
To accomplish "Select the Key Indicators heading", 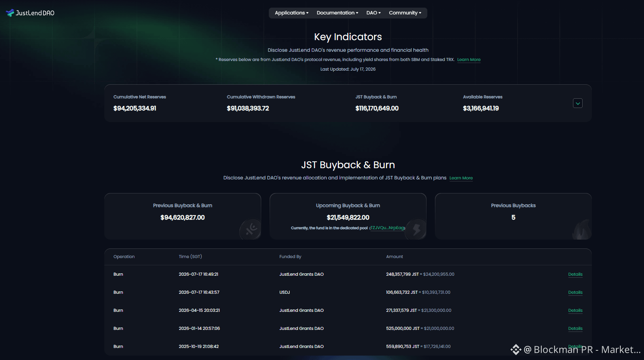I will [348, 37].
